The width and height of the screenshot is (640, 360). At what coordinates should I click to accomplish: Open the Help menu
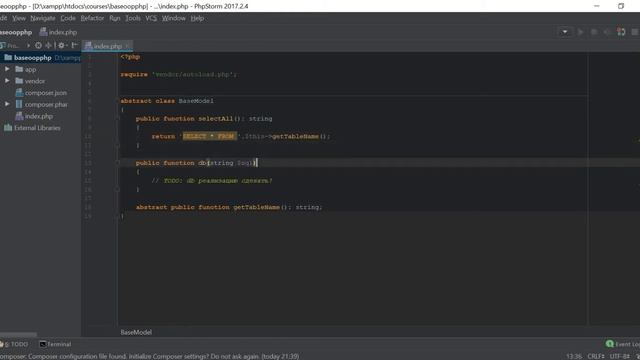197,18
